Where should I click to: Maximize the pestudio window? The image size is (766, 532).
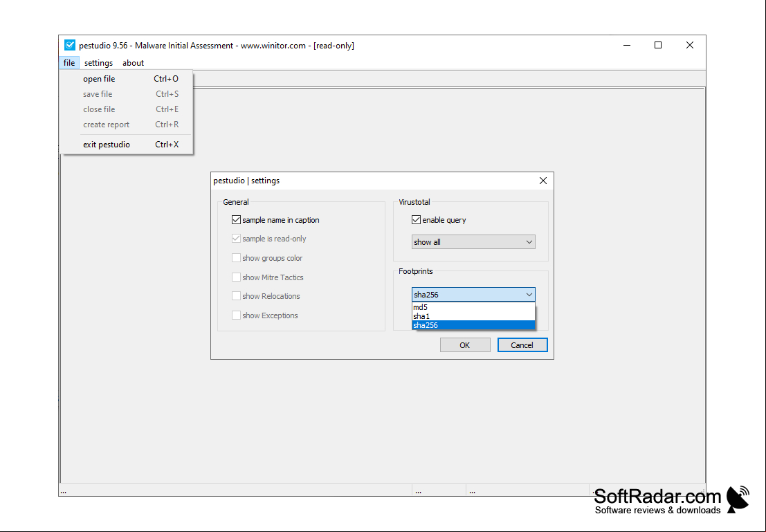(x=658, y=45)
